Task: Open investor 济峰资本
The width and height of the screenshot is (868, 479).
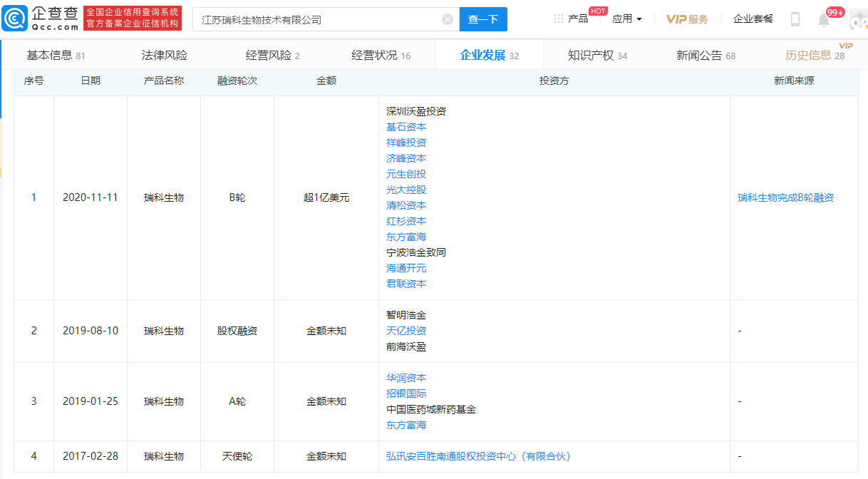Action: click(406, 158)
